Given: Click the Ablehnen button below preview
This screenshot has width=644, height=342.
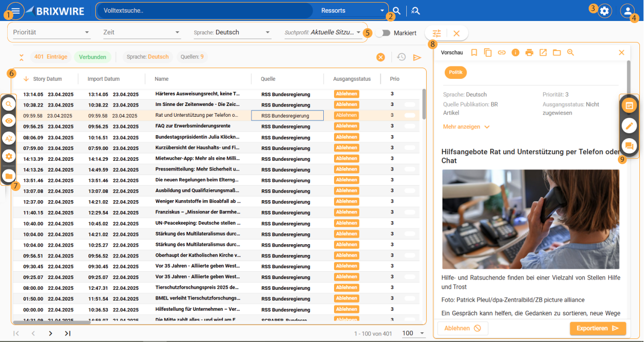Looking at the screenshot, I should tap(462, 328).
